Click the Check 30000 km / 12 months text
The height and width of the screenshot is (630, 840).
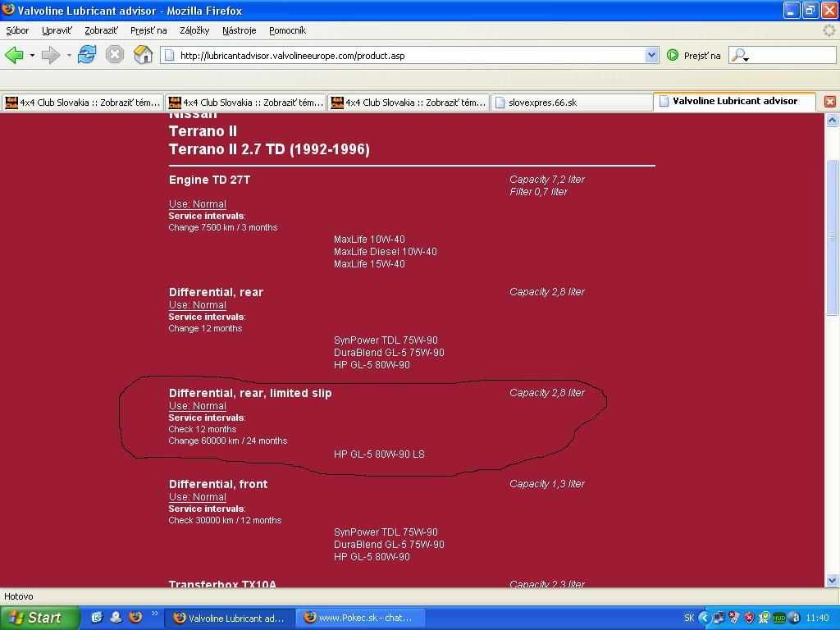[225, 520]
